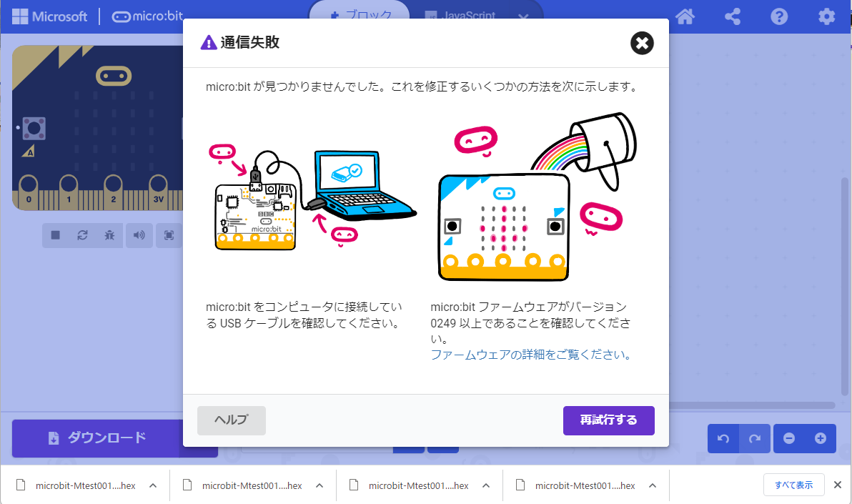This screenshot has width=852, height=504.
Task: Click the Undo arrow icon
Action: coord(723,438)
